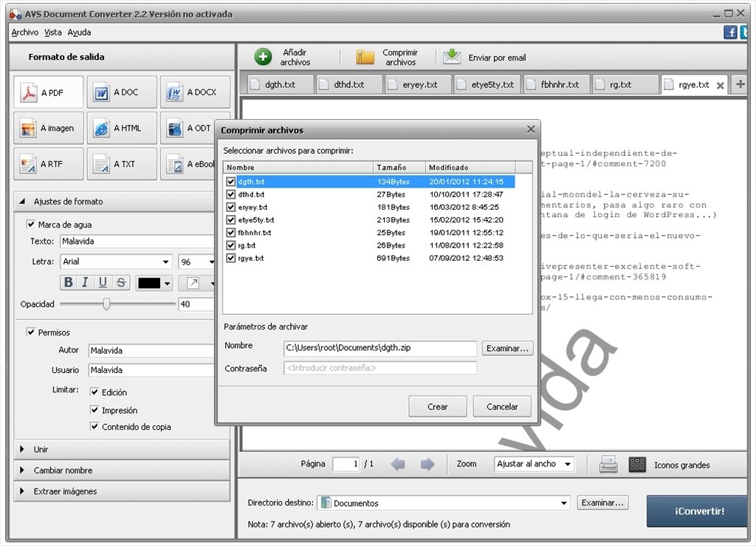Uncheck the Impresión restriction
756x546 pixels.
94,410
